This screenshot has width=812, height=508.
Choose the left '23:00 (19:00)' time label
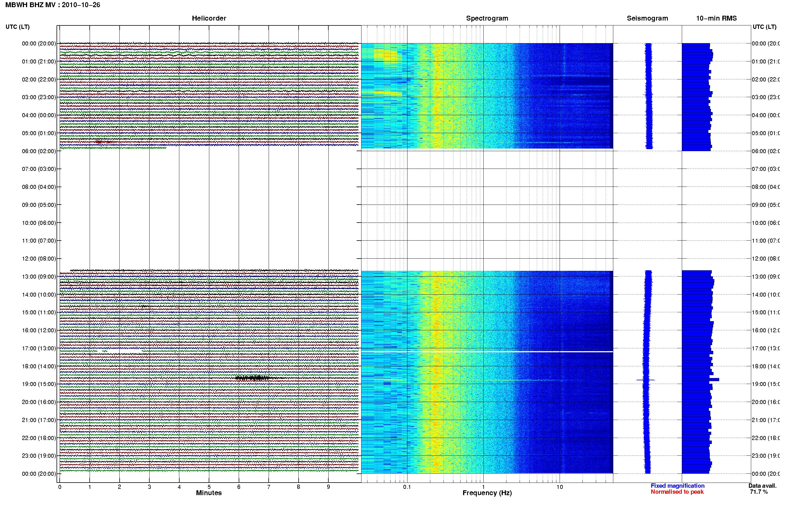(x=39, y=456)
